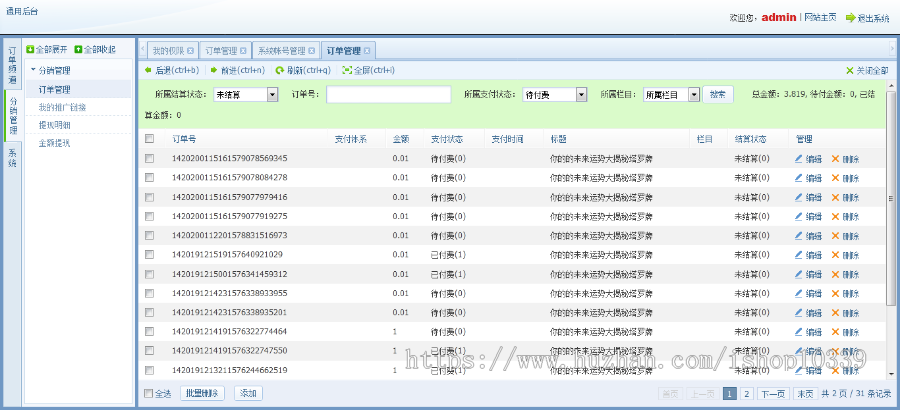This screenshot has height=410, width=900.
Task: Select 我的推广链接 in the sidebar menu
Action: click(x=63, y=107)
